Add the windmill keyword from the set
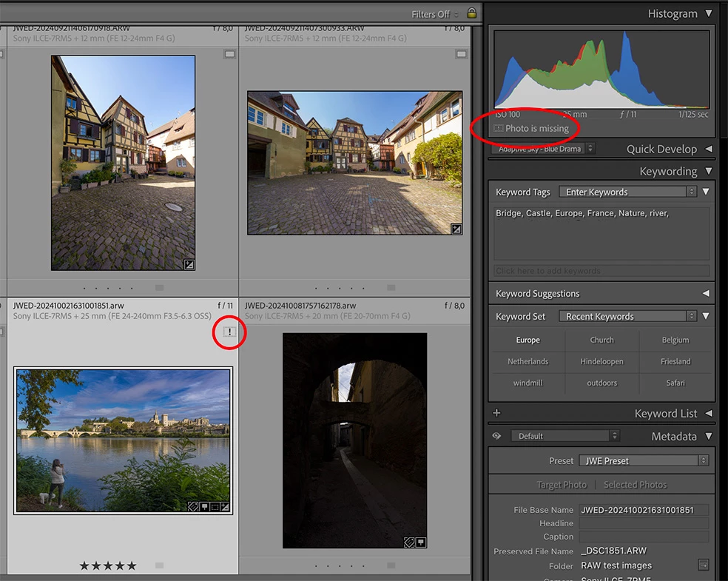 (x=528, y=383)
